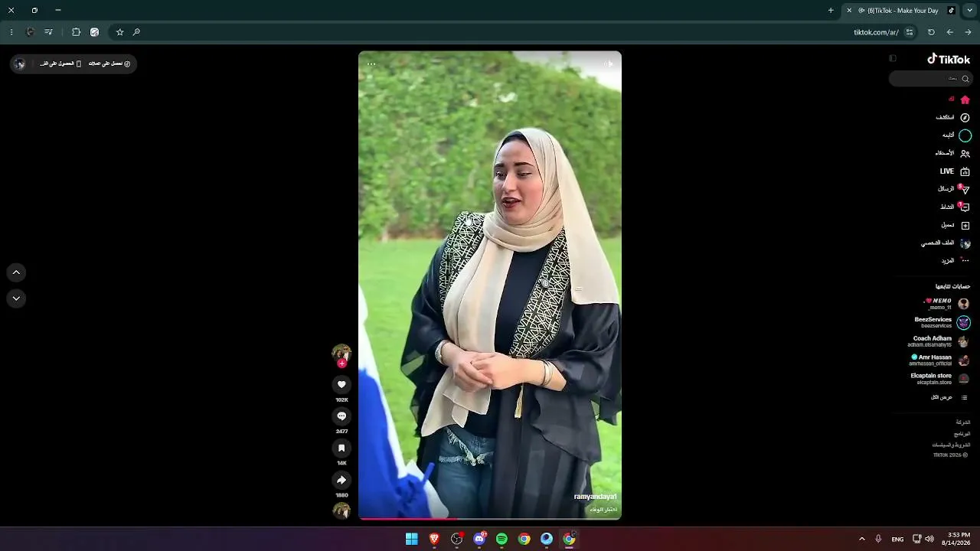This screenshot has height=551, width=980.
Task: Open OBS Studio from the taskbar
Action: [457, 539]
